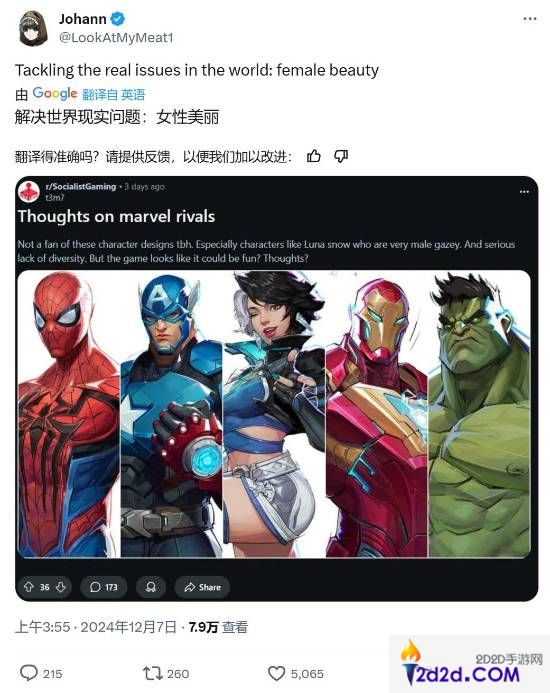Open the embedded Marvel Rivals characters image
Viewport: 550px width, 693px height.
click(x=274, y=414)
